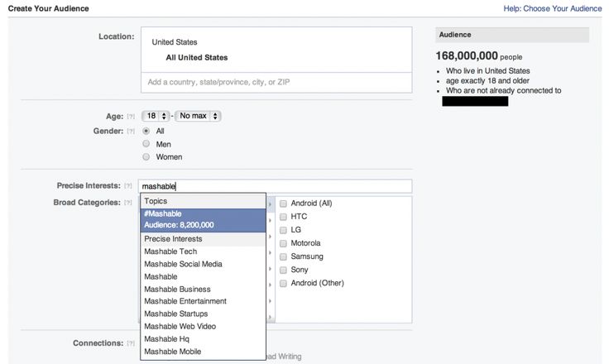Check the LG checkbox
The height and width of the screenshot is (364, 609).
(283, 230)
